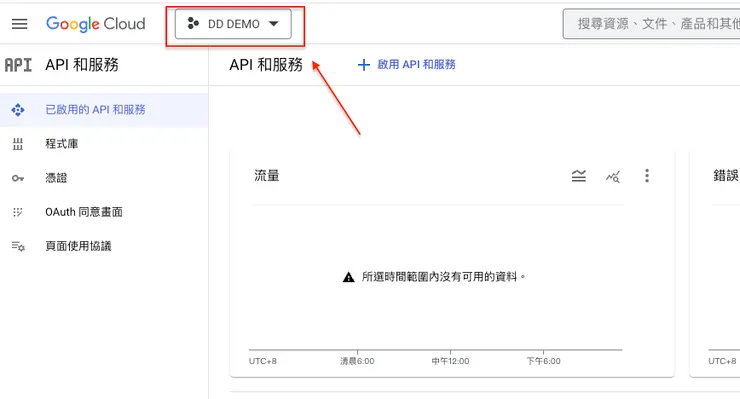Screen dimensions: 740x399
Task: Toggle legend icon in 流量 chart
Action: (x=579, y=176)
